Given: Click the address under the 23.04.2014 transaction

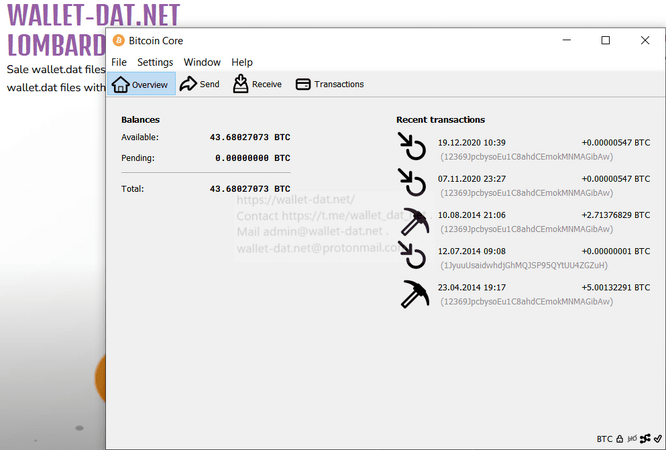Looking at the screenshot, I should (527, 302).
